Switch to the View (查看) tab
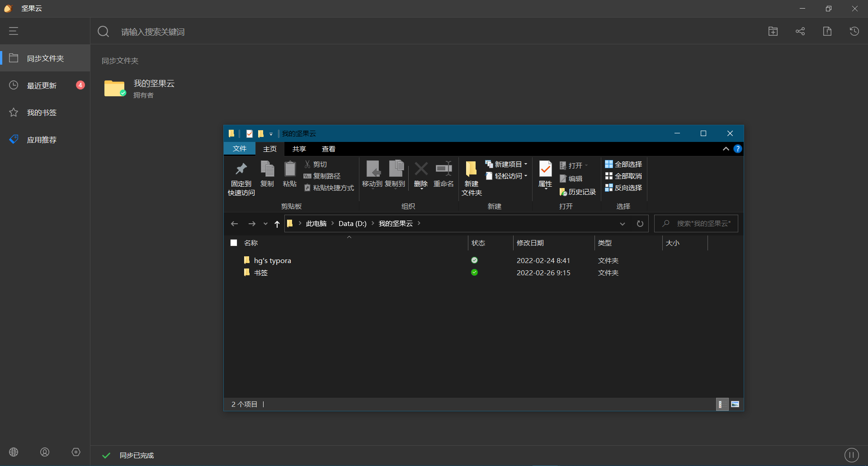868x466 pixels. [x=329, y=149]
